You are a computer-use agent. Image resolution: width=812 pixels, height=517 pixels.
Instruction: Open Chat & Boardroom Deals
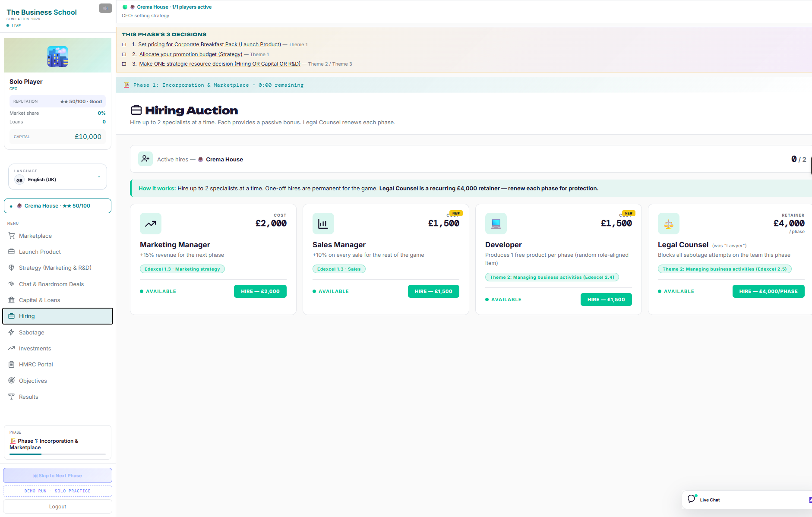pos(57,284)
